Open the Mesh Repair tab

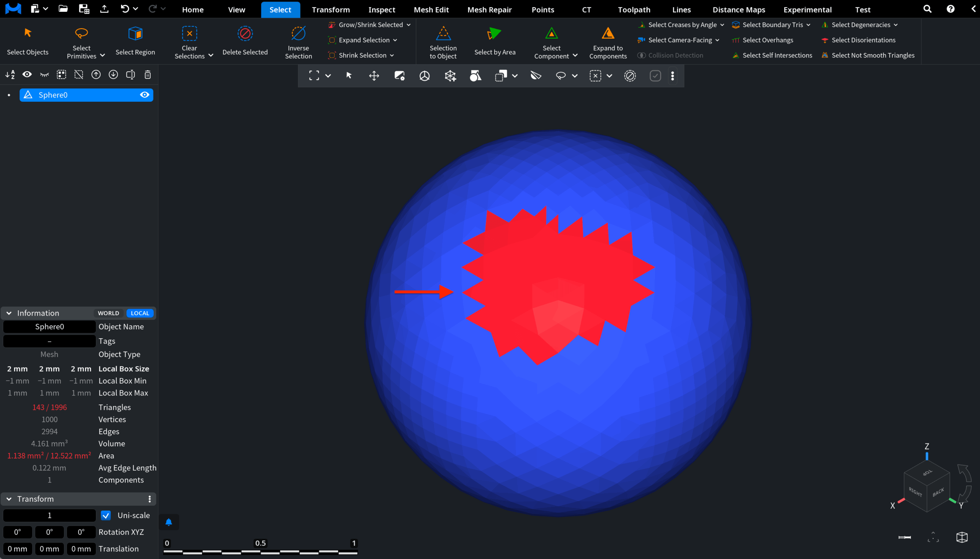(x=489, y=10)
